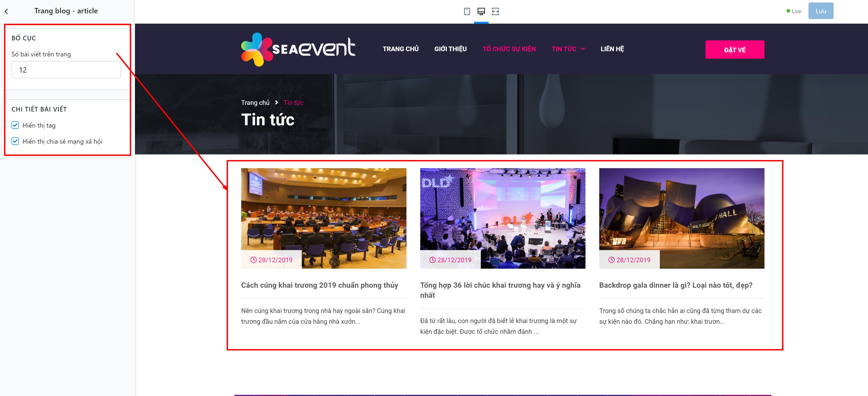The image size is (868, 396).
Task: Open the GIỚI THIỆU menu item
Action: (450, 49)
